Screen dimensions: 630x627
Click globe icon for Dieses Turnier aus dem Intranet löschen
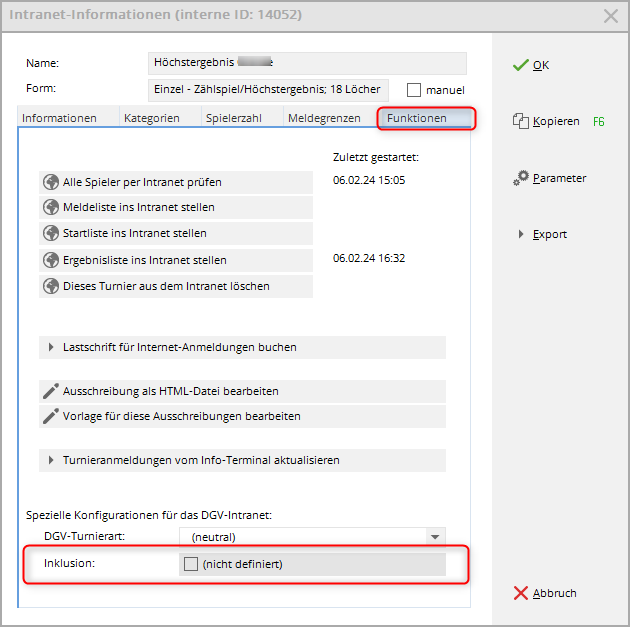pyautogui.click(x=51, y=286)
